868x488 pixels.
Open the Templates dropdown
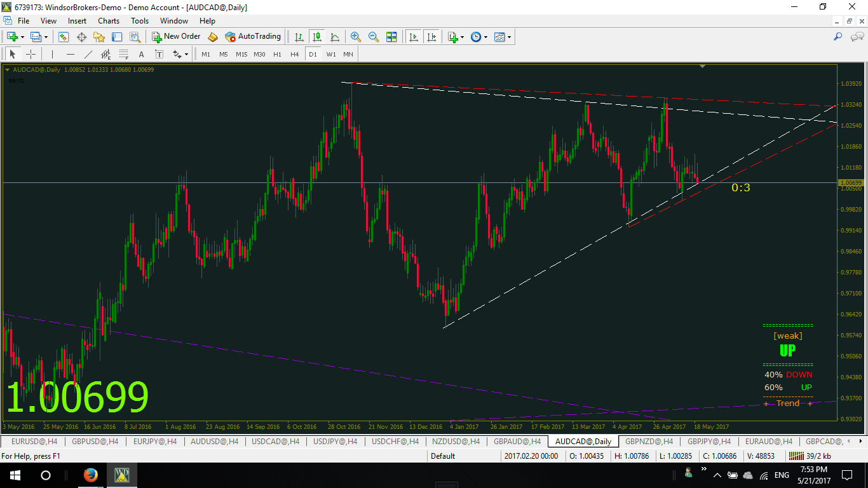(x=503, y=37)
